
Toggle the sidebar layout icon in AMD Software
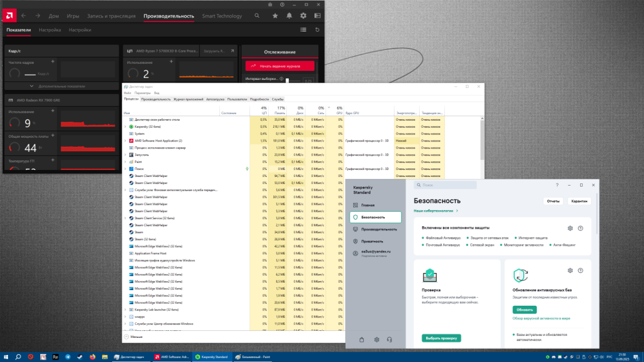tap(317, 16)
